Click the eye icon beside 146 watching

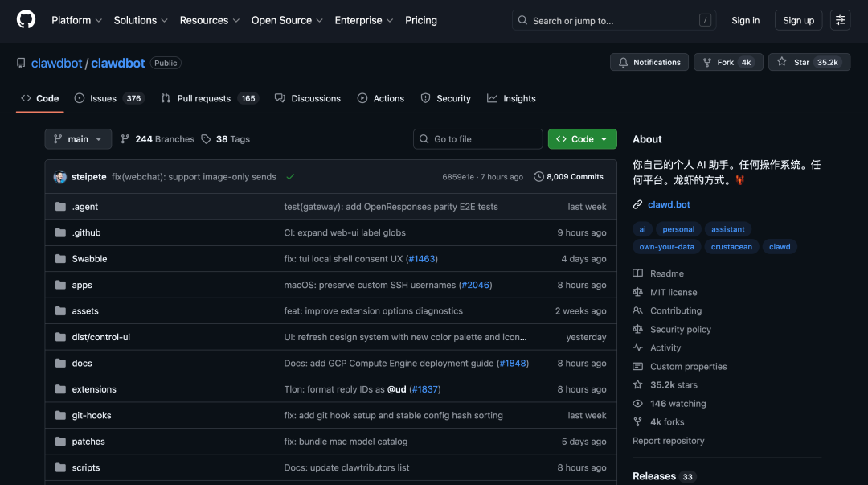[637, 403]
